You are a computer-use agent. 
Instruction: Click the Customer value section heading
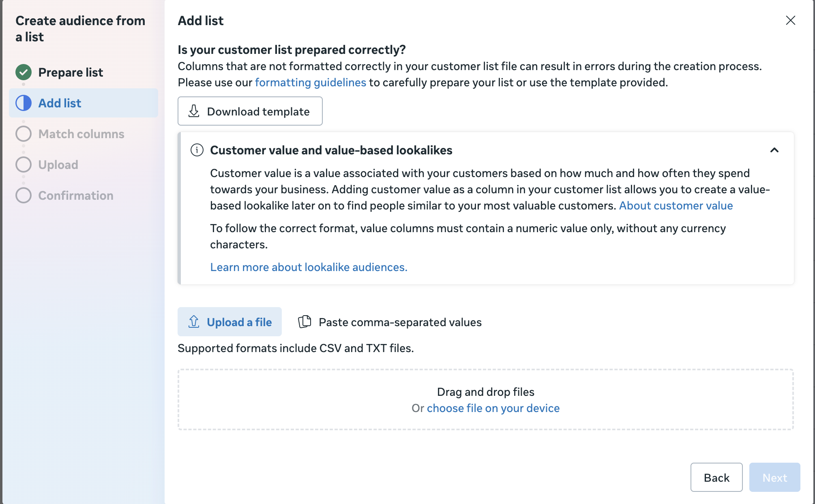click(331, 150)
